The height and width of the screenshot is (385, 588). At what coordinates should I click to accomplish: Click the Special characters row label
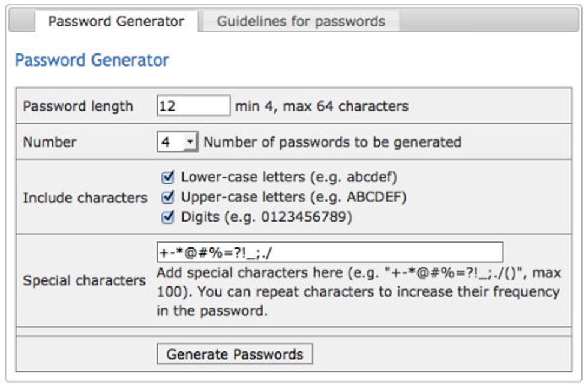pyautogui.click(x=85, y=280)
